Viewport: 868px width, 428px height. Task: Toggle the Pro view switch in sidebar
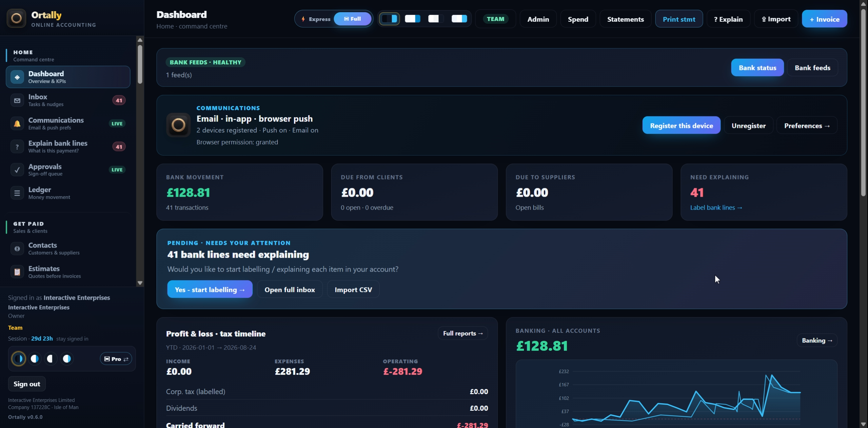[116, 359]
